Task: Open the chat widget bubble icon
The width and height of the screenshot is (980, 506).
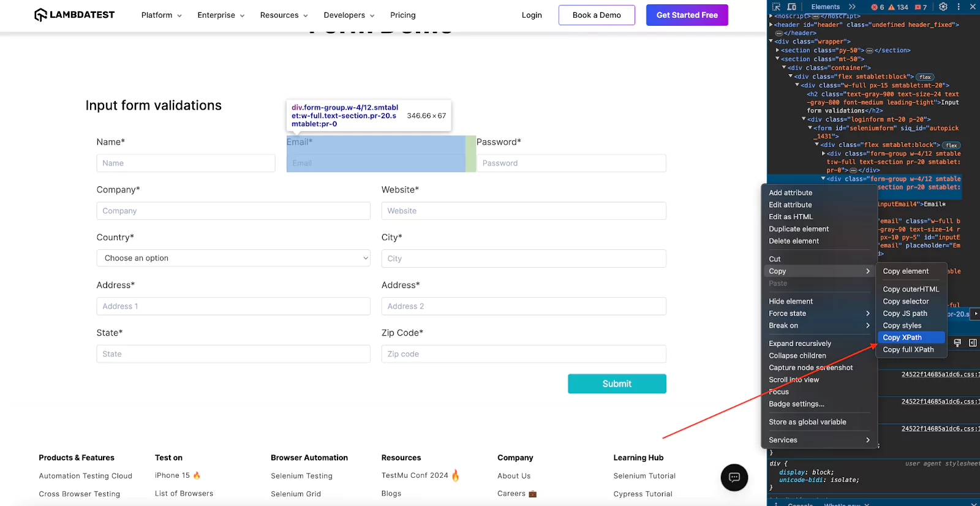Action: 734,478
